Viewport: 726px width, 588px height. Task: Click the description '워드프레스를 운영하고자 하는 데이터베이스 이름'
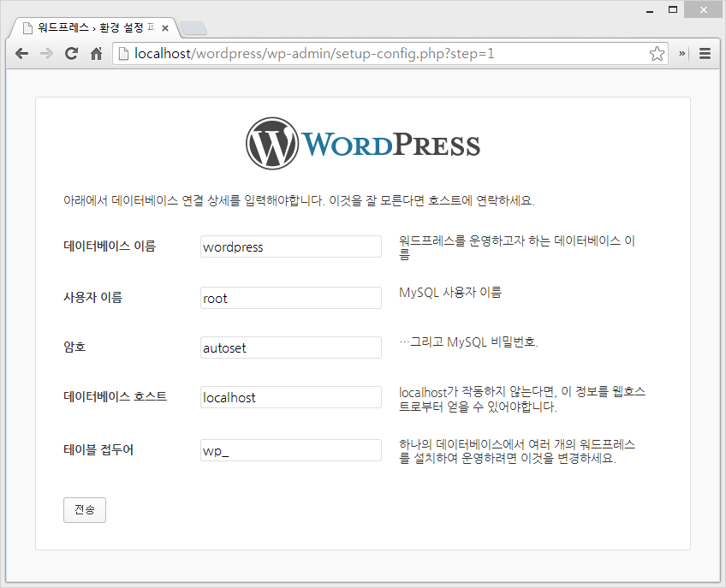517,247
